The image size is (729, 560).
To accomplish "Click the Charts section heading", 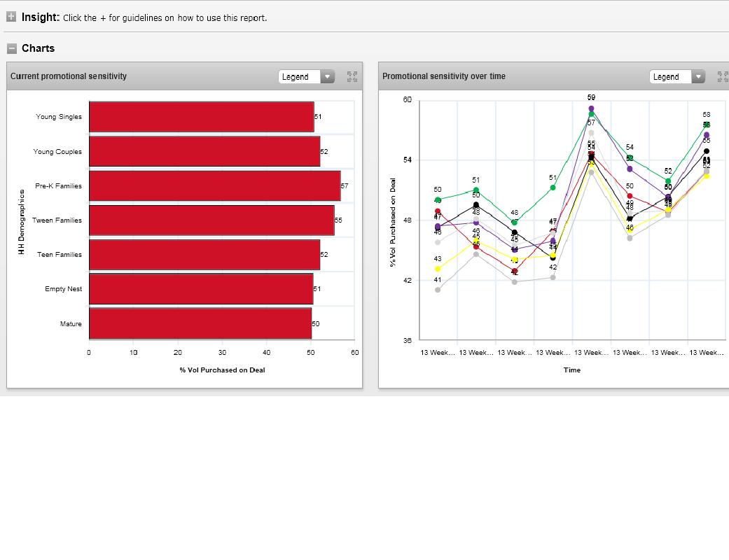I will click(38, 48).
